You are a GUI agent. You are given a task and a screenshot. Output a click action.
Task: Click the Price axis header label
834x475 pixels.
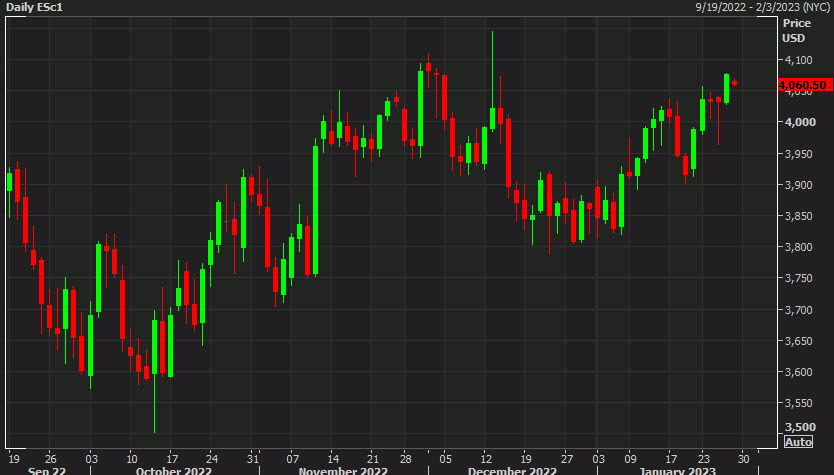796,22
